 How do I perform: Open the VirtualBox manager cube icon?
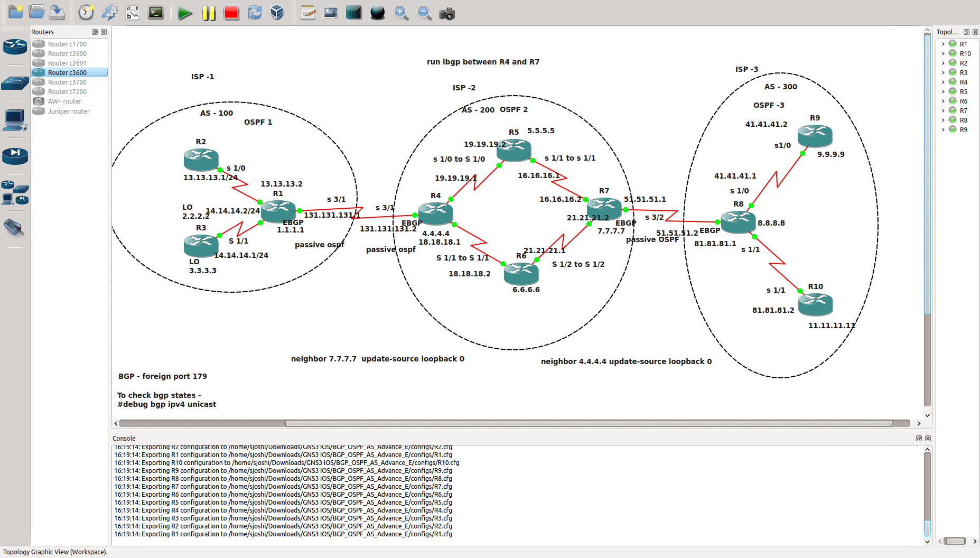coord(277,13)
